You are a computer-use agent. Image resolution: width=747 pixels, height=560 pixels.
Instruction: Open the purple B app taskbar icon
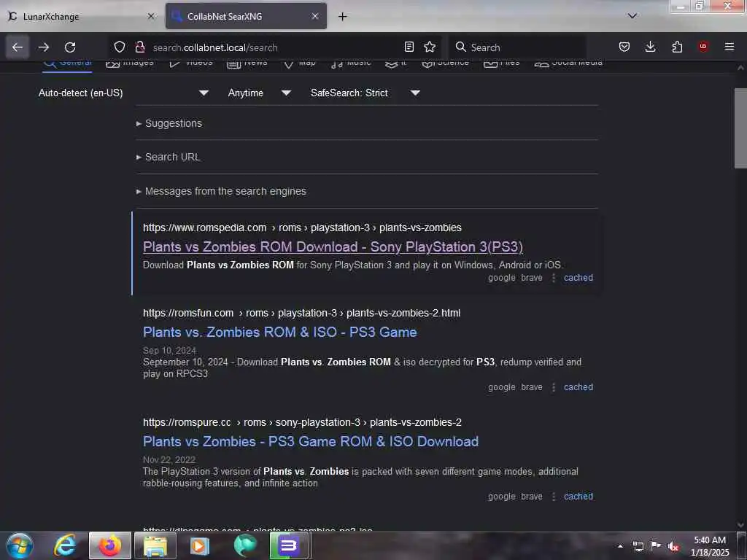(289, 545)
